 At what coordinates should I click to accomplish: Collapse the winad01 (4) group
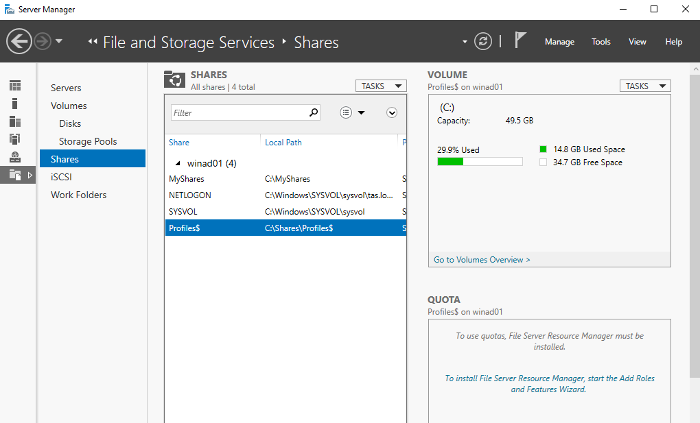pyautogui.click(x=179, y=162)
